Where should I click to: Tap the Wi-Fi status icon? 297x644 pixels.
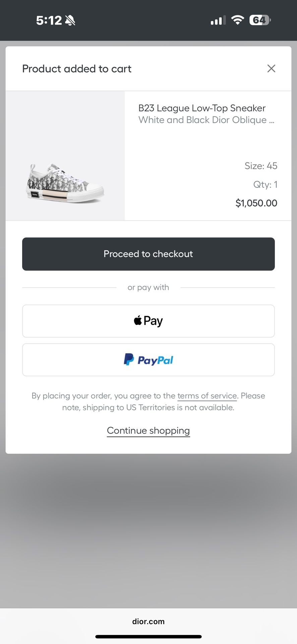point(238,20)
